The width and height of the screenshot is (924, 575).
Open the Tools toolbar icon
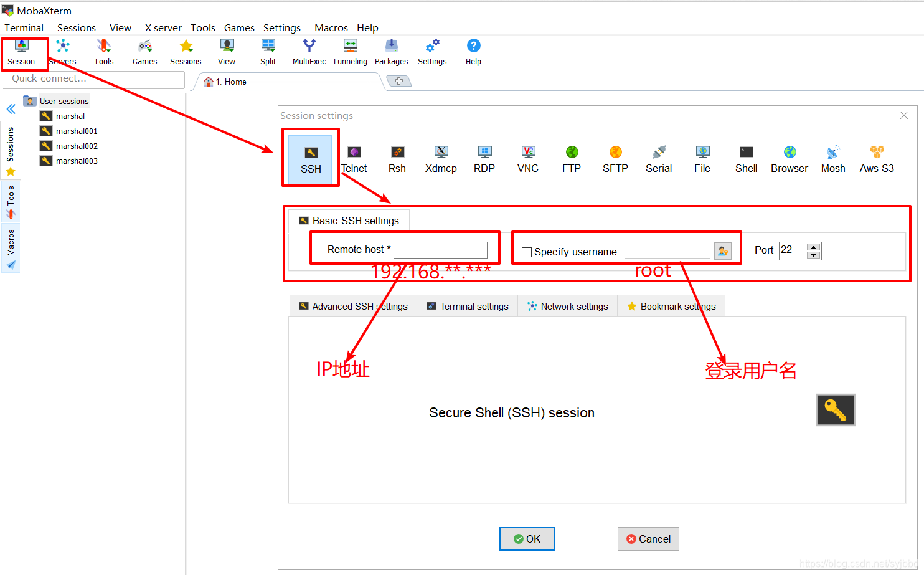(103, 53)
